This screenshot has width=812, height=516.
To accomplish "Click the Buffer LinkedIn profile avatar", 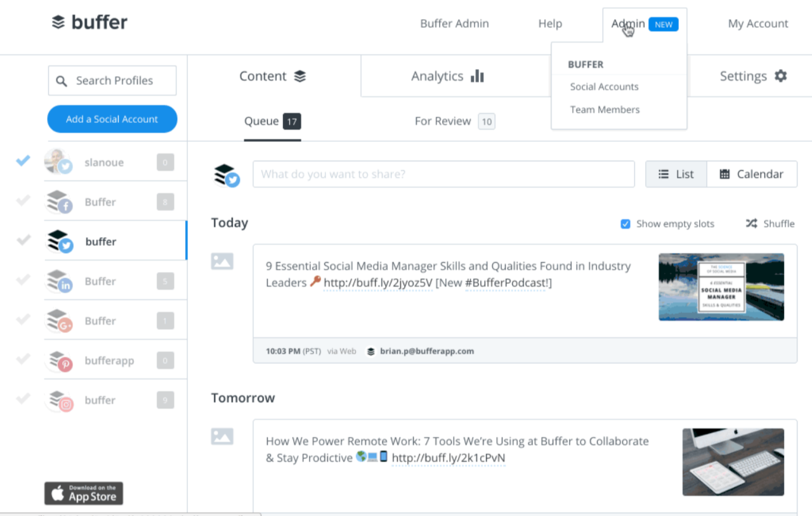I will [x=59, y=281].
